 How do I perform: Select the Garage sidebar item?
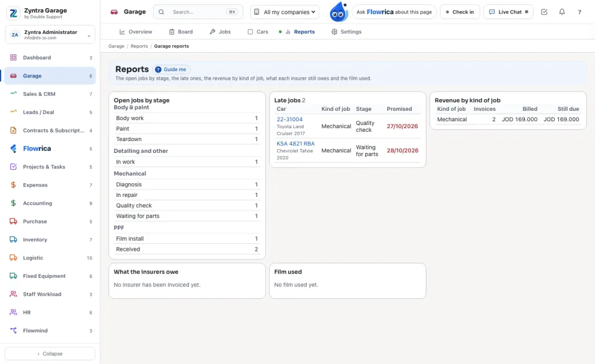coord(50,76)
